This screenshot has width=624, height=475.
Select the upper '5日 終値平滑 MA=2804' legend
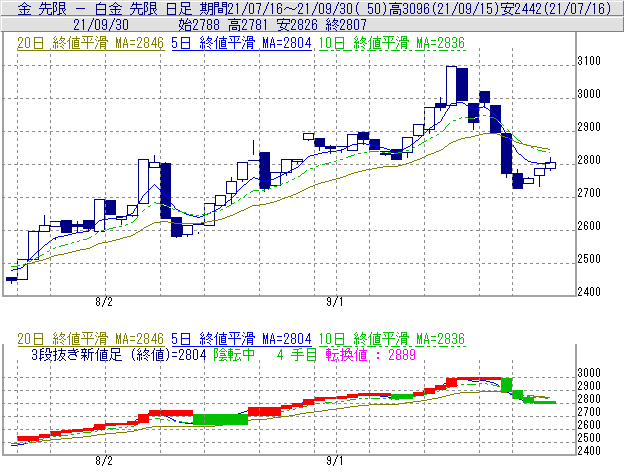pos(241,43)
